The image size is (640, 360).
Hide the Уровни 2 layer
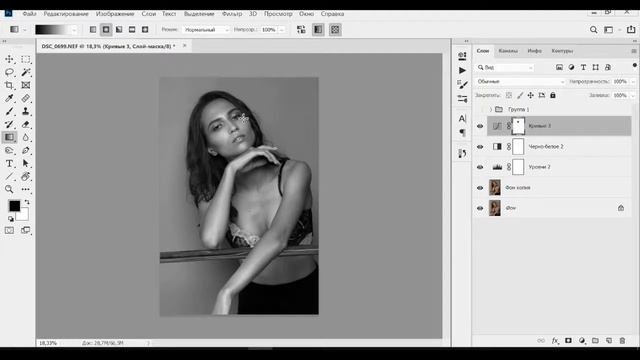click(480, 167)
